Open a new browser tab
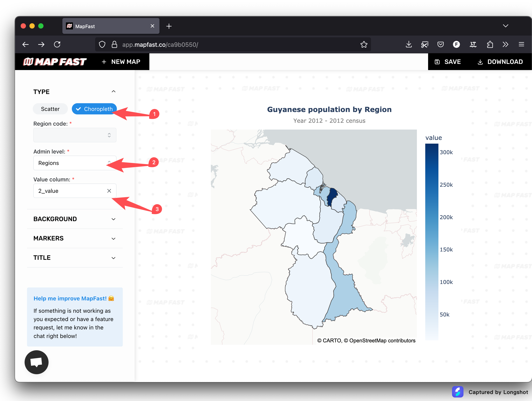Viewport: 532px width, 401px height. pos(169,26)
